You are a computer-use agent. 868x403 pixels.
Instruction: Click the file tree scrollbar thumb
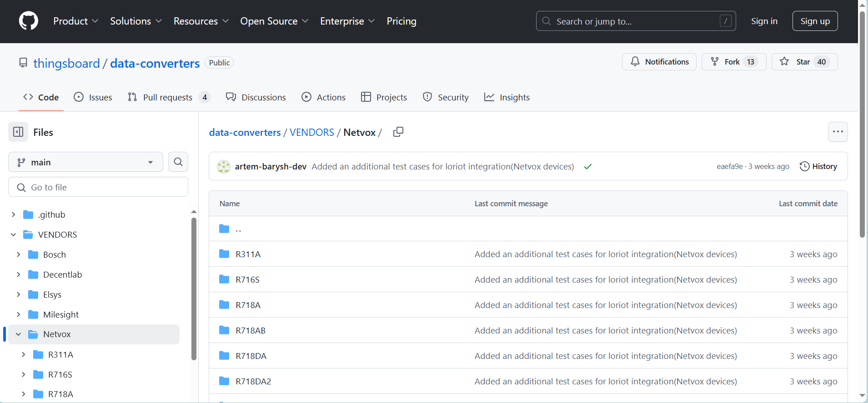(x=194, y=289)
